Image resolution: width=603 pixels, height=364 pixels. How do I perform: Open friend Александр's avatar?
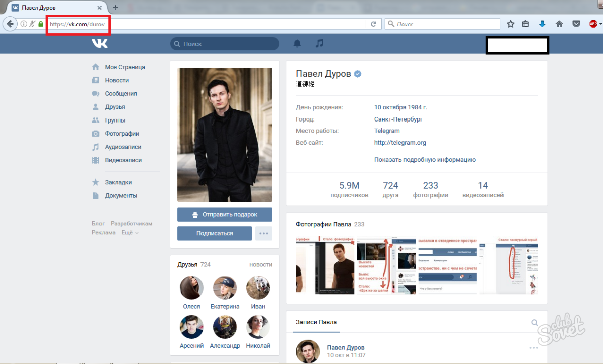pos(225,327)
